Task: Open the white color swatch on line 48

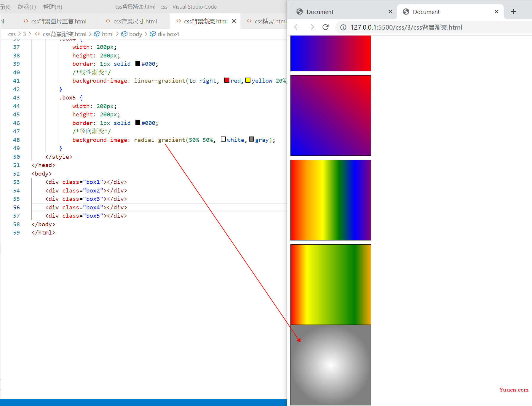Action: pyautogui.click(x=223, y=139)
